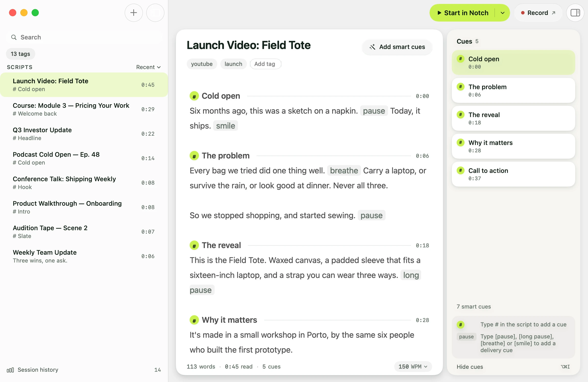Click the launch tag
The image size is (588, 382).
click(x=233, y=64)
